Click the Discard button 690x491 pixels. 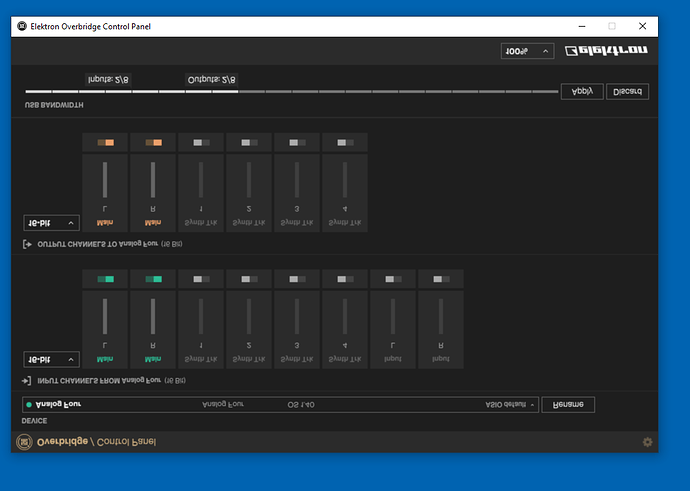tap(627, 92)
